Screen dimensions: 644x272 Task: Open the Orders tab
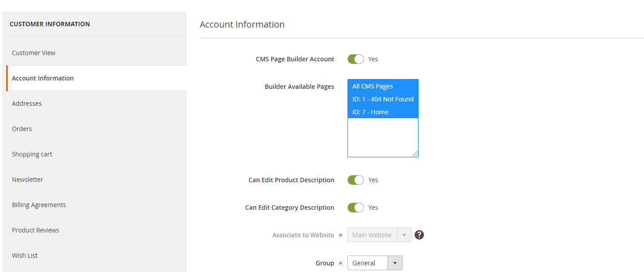(22, 129)
